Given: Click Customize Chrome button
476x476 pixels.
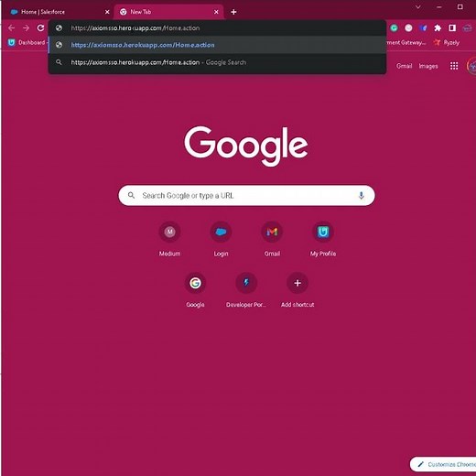Looking at the screenshot, I should 443,464.
